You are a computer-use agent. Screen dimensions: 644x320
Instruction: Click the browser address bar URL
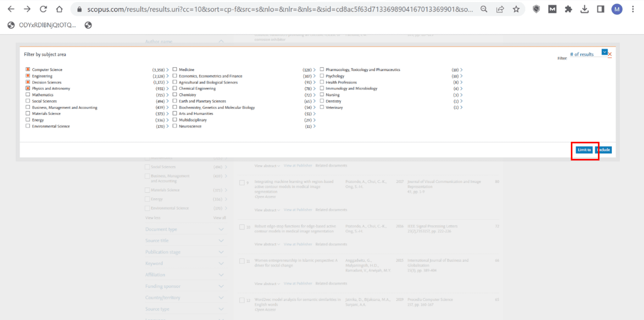[280, 9]
